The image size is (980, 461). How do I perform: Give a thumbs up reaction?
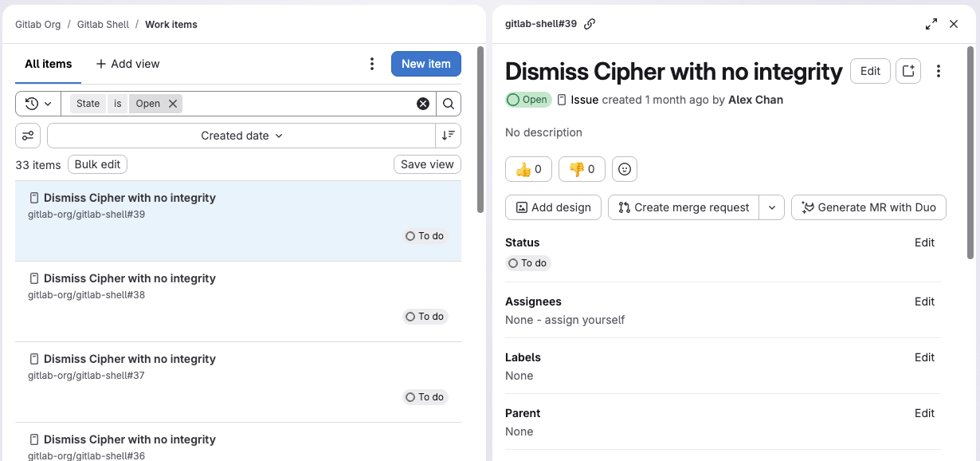pyautogui.click(x=529, y=169)
